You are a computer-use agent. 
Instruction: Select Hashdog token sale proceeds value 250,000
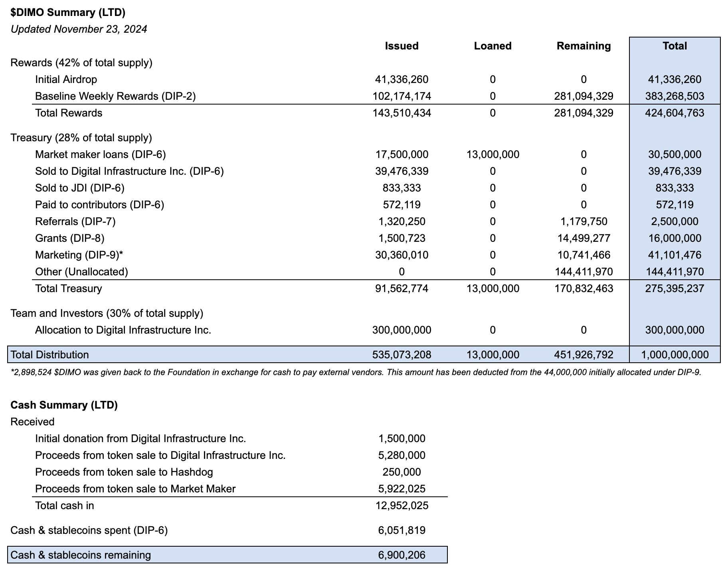coord(402,472)
